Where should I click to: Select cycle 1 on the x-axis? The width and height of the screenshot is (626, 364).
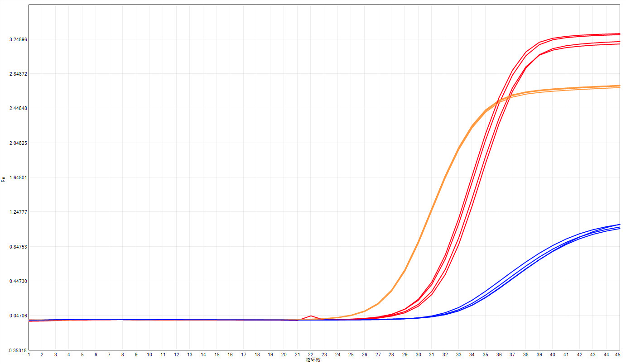coord(29,354)
